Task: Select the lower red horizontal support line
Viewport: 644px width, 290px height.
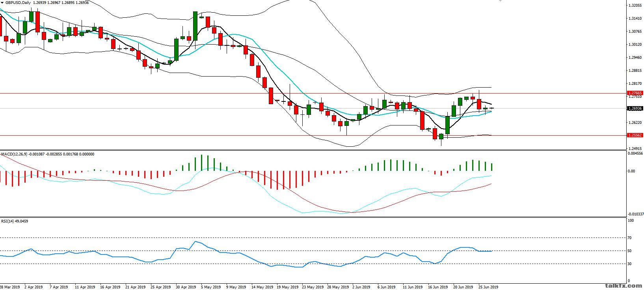Action: [x=313, y=135]
